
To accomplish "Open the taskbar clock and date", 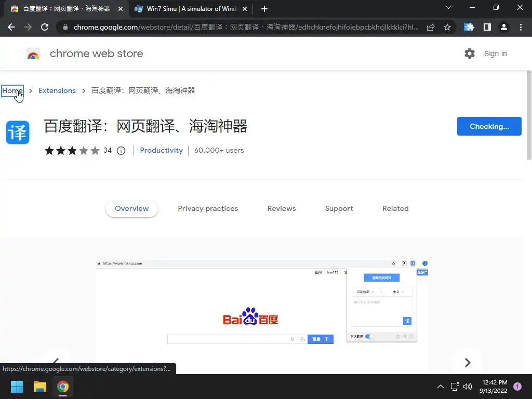I will pos(494,387).
